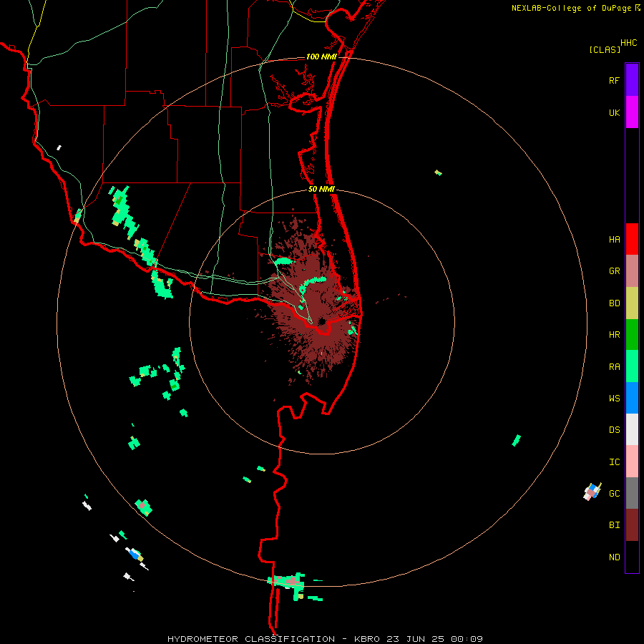Click the [CLAS] label above legend
Screen dimensions: 644x644
pos(605,49)
